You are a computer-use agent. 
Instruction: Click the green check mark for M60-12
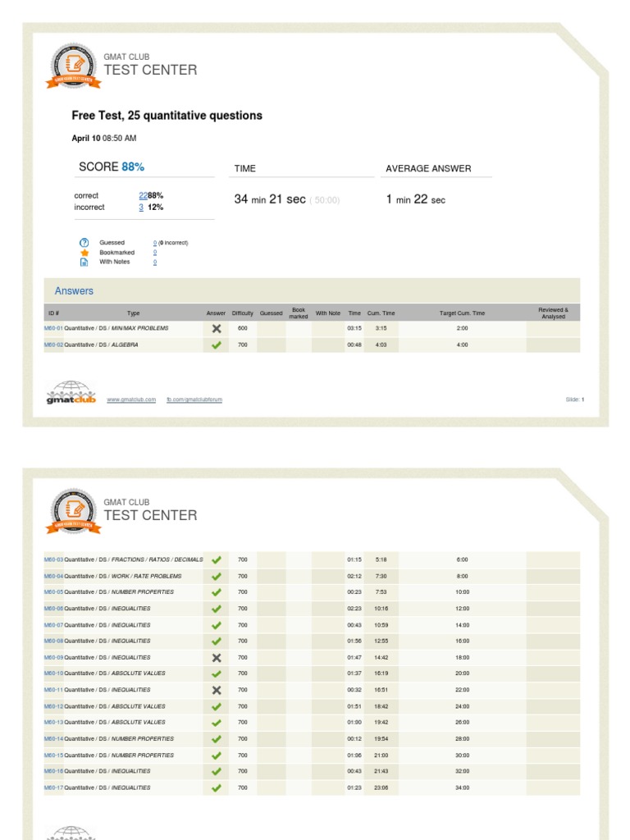click(217, 706)
